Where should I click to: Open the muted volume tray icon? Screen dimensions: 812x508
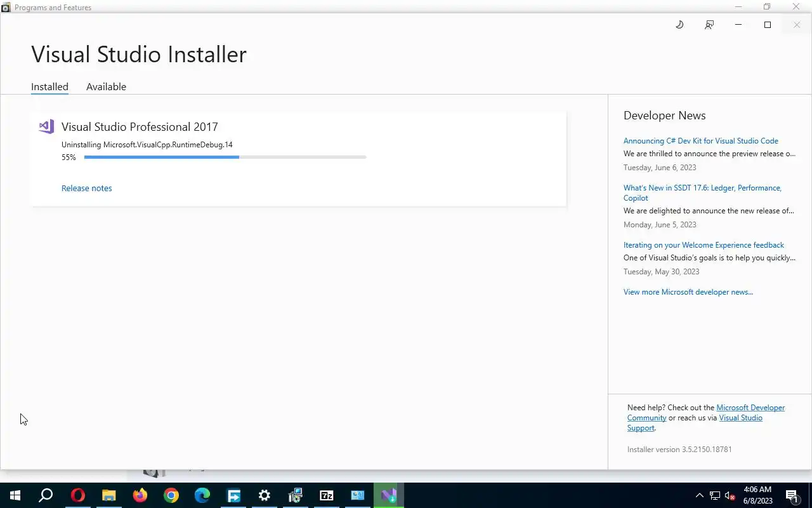(730, 495)
